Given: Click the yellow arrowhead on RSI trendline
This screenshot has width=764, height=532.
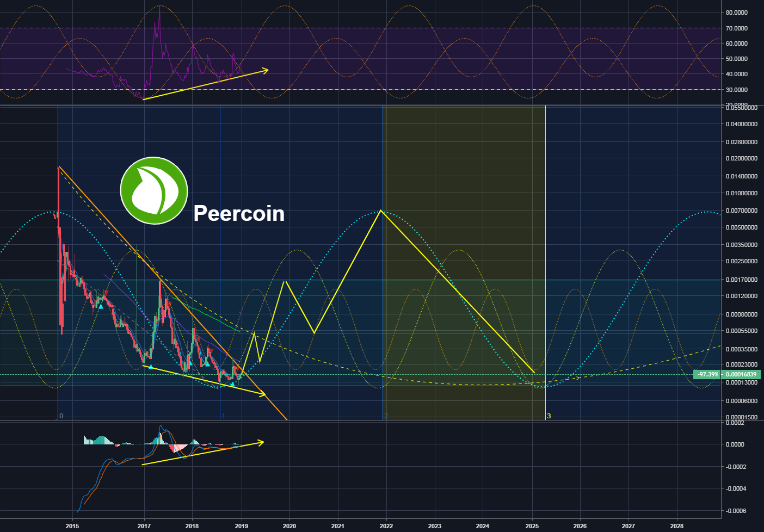Looking at the screenshot, I should (265, 70).
